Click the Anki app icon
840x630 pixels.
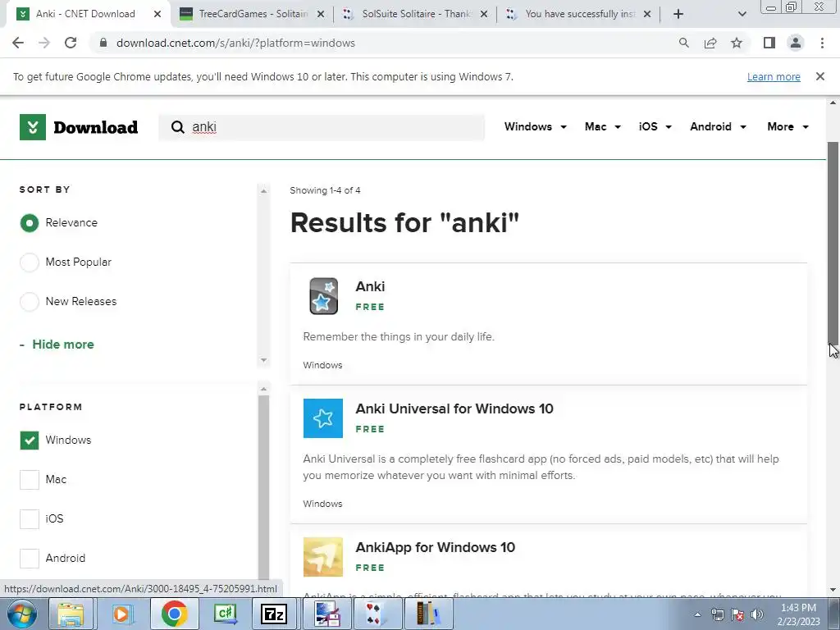click(323, 295)
